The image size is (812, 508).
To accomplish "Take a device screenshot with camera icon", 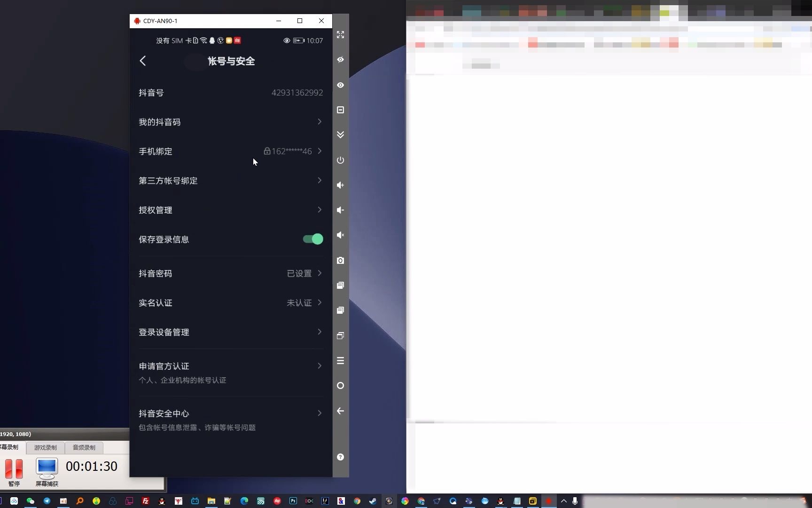I will click(341, 261).
